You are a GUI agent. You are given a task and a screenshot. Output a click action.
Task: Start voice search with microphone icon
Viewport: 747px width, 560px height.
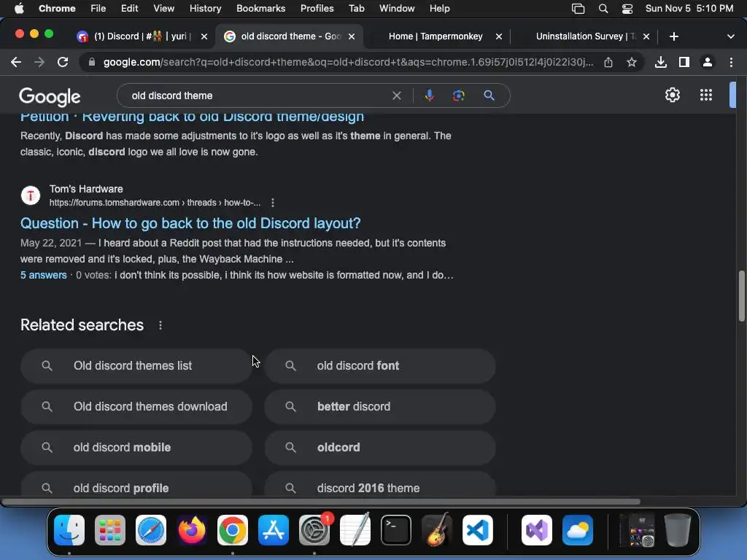click(x=429, y=96)
